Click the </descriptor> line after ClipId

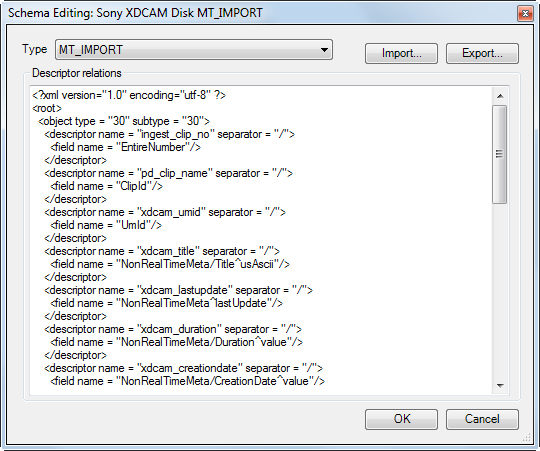75,199
